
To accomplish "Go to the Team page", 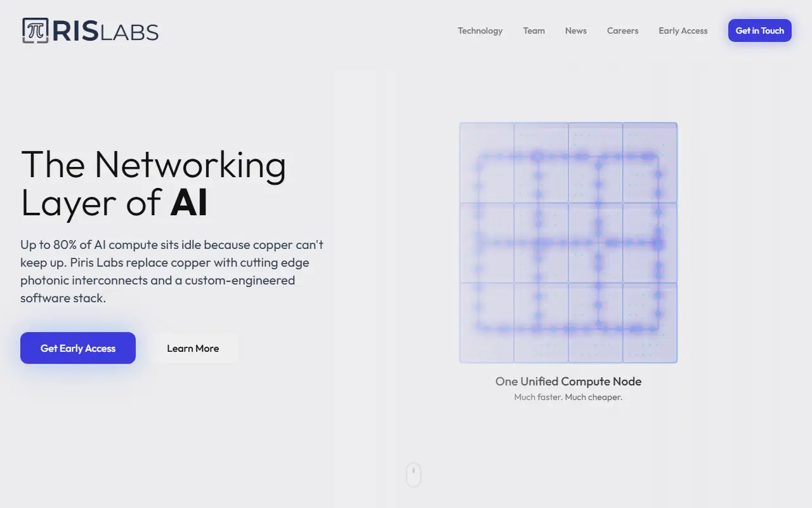I will coord(534,30).
